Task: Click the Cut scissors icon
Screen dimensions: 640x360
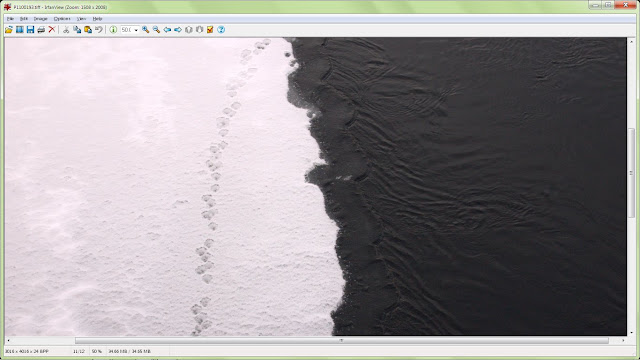Action: 66,30
